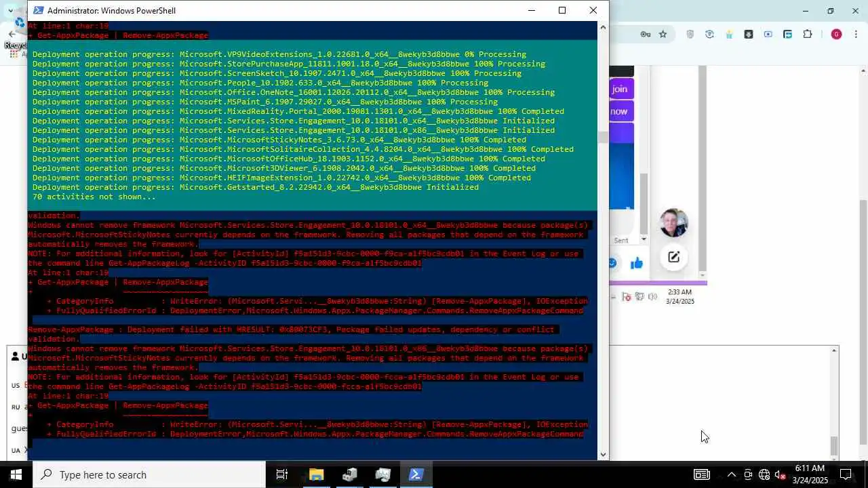The width and height of the screenshot is (868, 488).
Task: Click the 'Microsoft.VP9VideoExtensions' progress line
Action: [x=279, y=54]
